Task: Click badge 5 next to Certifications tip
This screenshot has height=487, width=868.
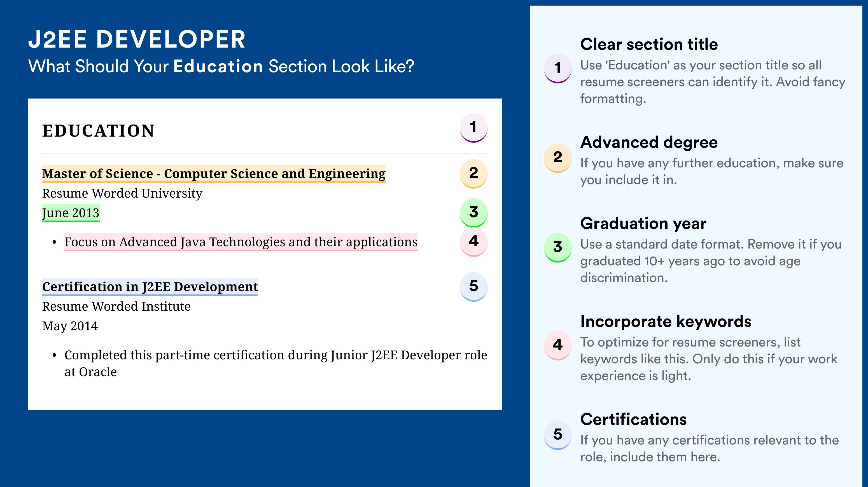Action: 557,434
